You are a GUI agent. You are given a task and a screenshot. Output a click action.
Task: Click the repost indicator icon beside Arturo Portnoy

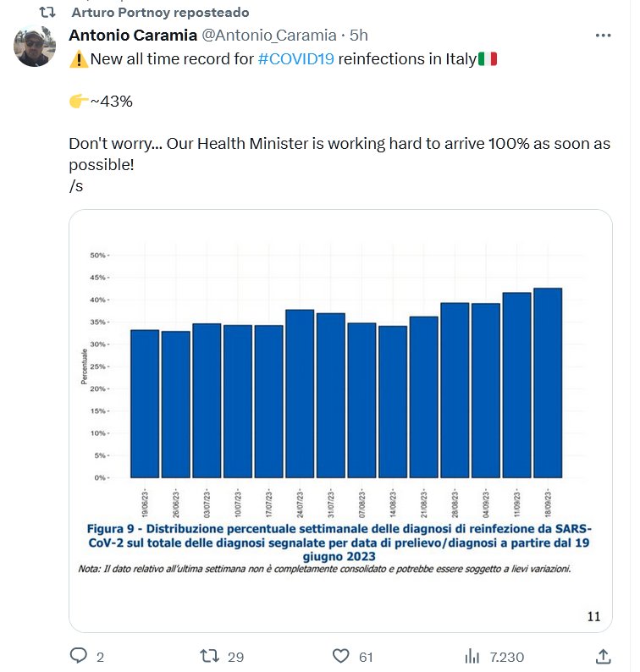pyautogui.click(x=48, y=13)
